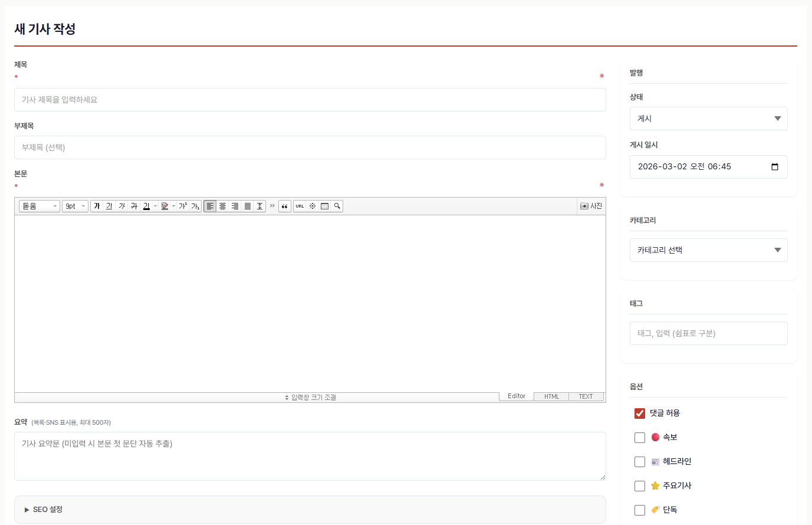The image size is (812, 525).
Task: Click the 입력창 크기 조절 resize bar
Action: tap(310, 398)
